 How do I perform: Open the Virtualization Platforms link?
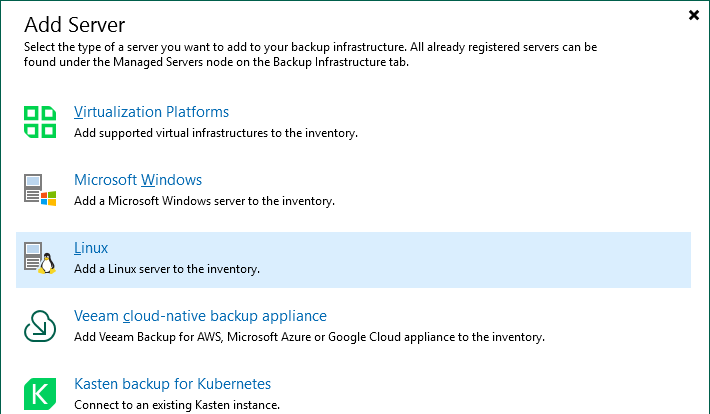coord(151,112)
